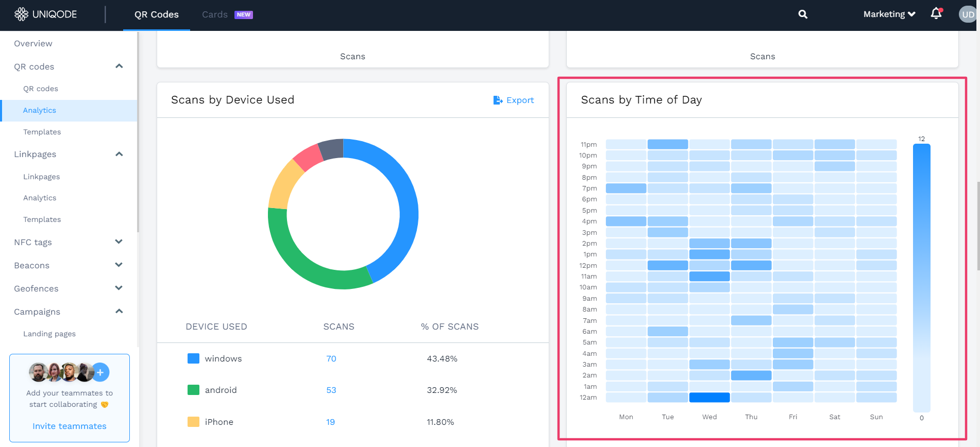Click the android green legend swatch
The width and height of the screenshot is (980, 447).
(193, 390)
